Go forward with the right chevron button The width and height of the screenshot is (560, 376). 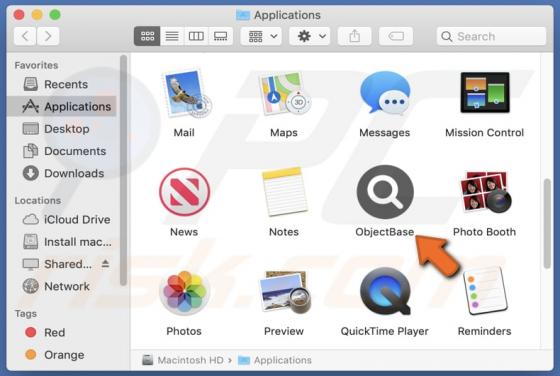pos(48,36)
